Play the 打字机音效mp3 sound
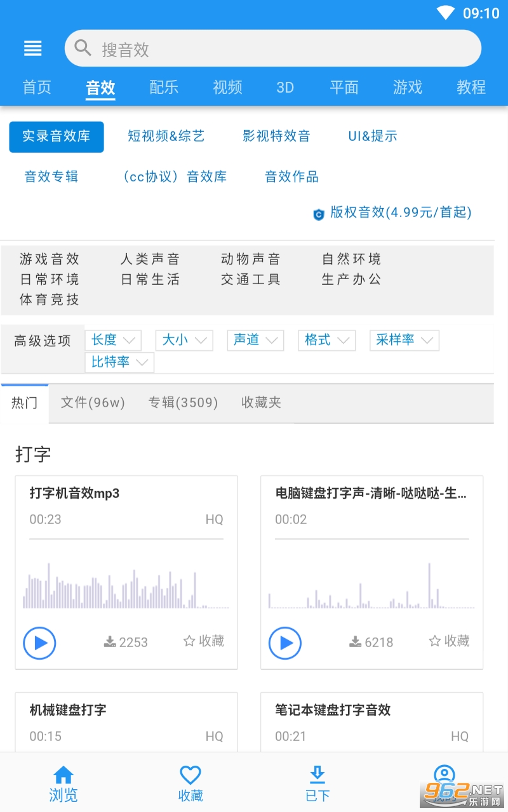Viewport: 508px width, 812px height. [39, 643]
